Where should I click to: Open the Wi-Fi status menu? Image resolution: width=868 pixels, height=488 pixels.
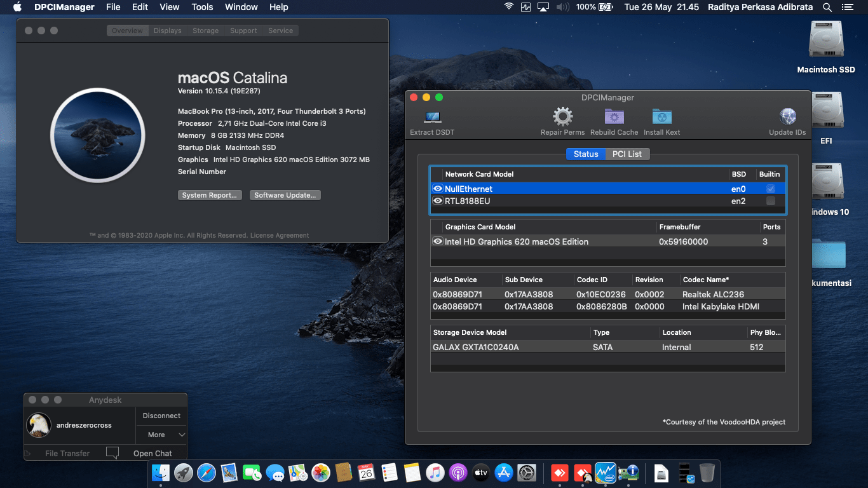[x=508, y=8]
